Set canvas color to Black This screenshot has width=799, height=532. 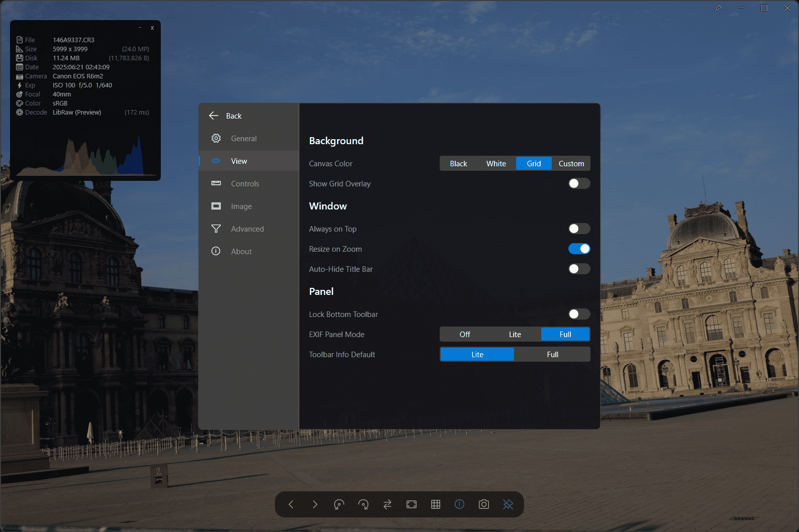459,164
